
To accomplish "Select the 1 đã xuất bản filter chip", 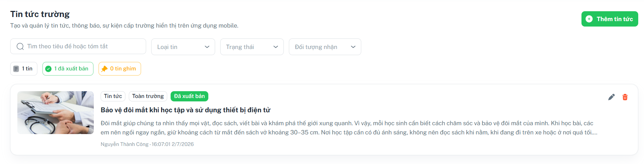I will tap(68, 69).
